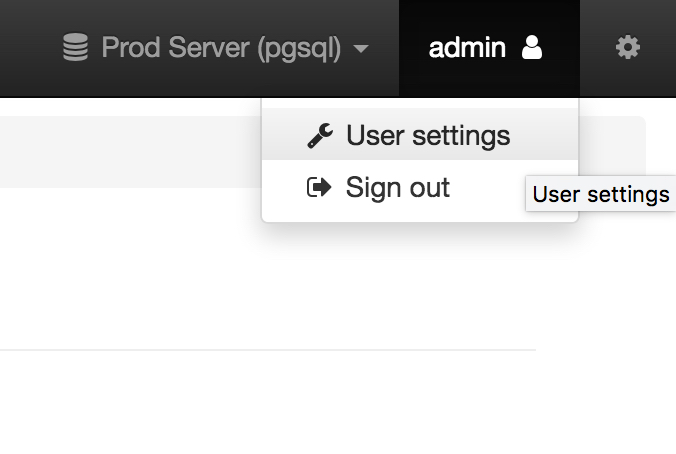The height and width of the screenshot is (454, 676).
Task: Click the database stack icon
Action: [76, 48]
